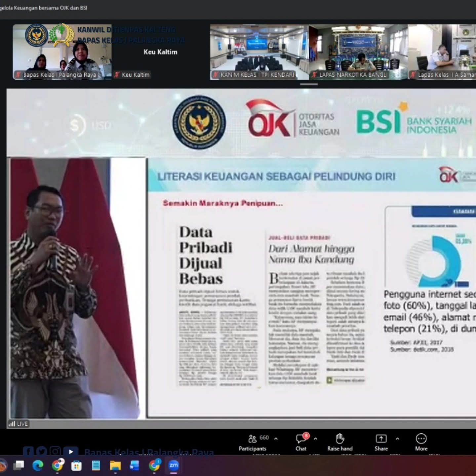
Task: Open File Explorer from the taskbar
Action: (x=115, y=465)
